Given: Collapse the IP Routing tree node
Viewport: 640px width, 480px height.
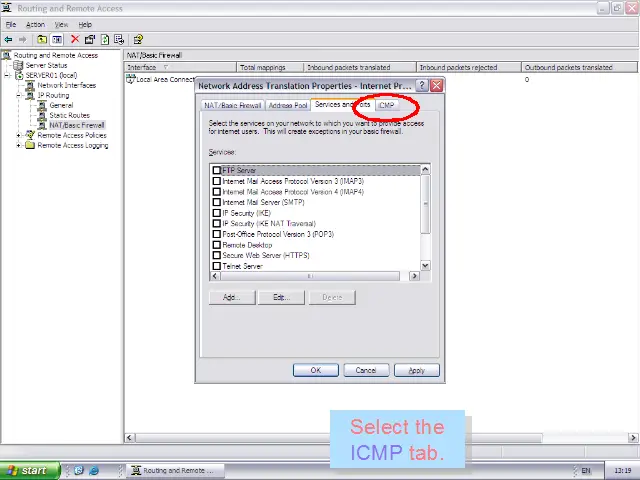Looking at the screenshot, I should [x=19, y=96].
